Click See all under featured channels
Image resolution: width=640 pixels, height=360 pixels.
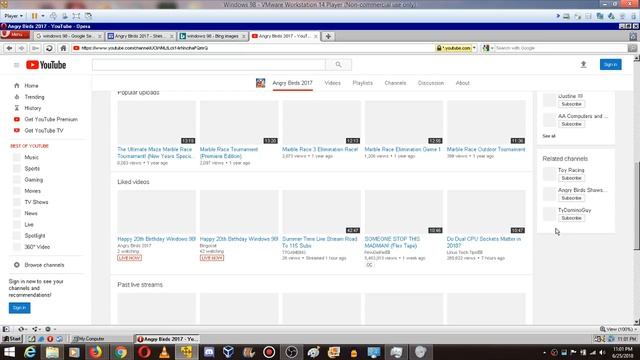pos(549,136)
